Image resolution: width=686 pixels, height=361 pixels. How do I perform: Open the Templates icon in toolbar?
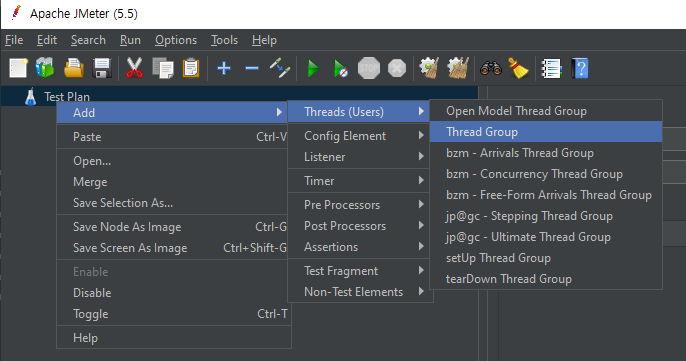[45, 68]
